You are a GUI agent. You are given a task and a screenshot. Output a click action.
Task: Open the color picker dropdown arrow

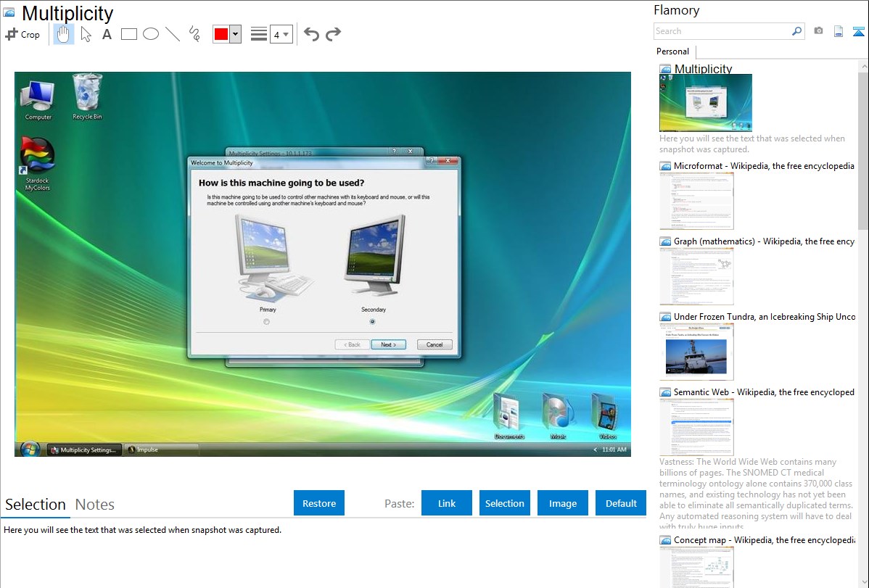235,34
